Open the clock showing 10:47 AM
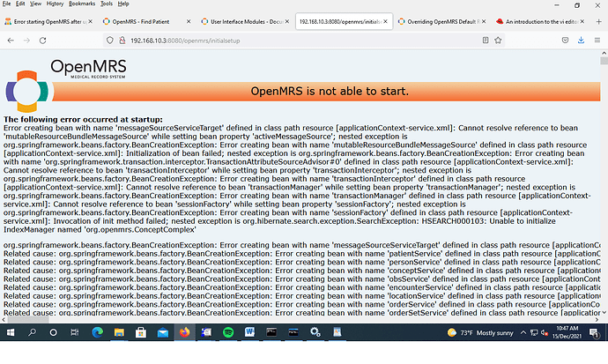The image size is (608, 364). (x=567, y=332)
